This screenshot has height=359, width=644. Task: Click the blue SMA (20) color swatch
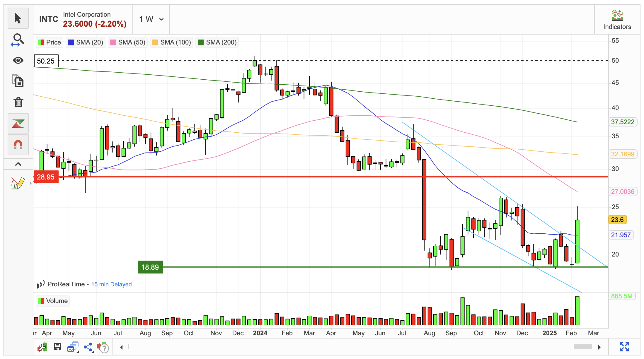point(71,42)
